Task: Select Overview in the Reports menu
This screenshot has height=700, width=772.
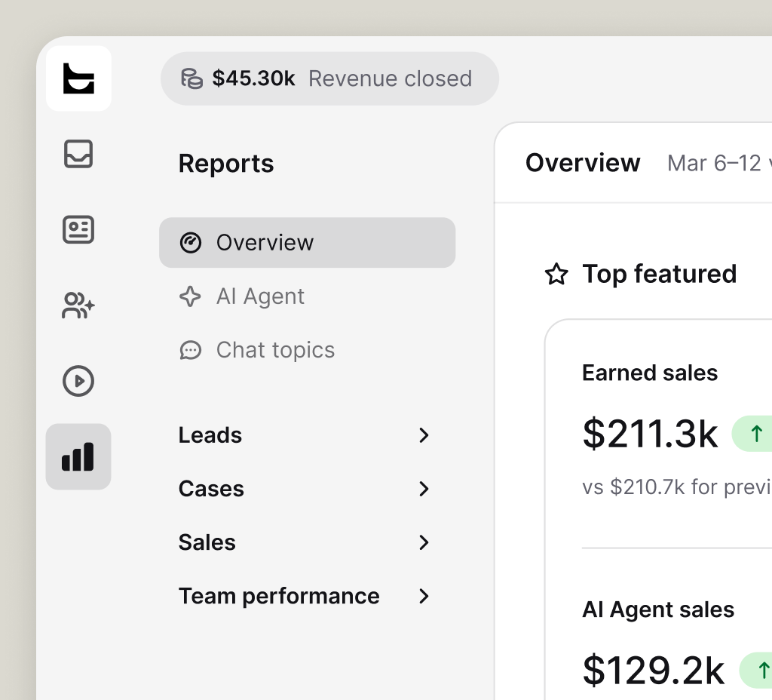Action: 308,243
